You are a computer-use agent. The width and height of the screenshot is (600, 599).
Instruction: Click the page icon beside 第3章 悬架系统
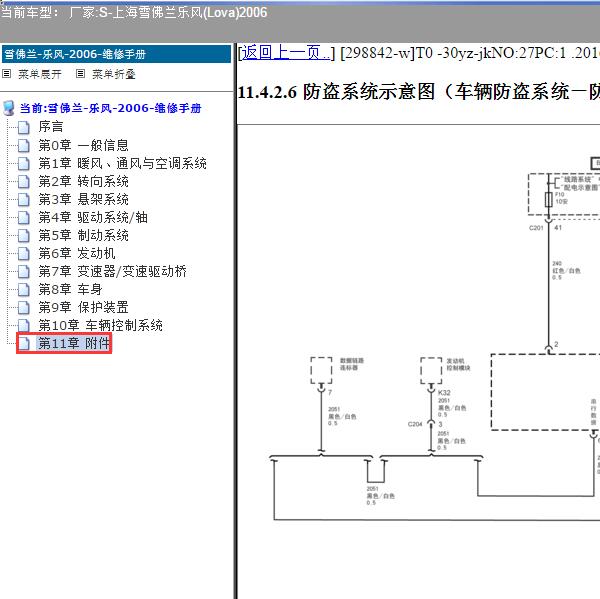(24, 199)
